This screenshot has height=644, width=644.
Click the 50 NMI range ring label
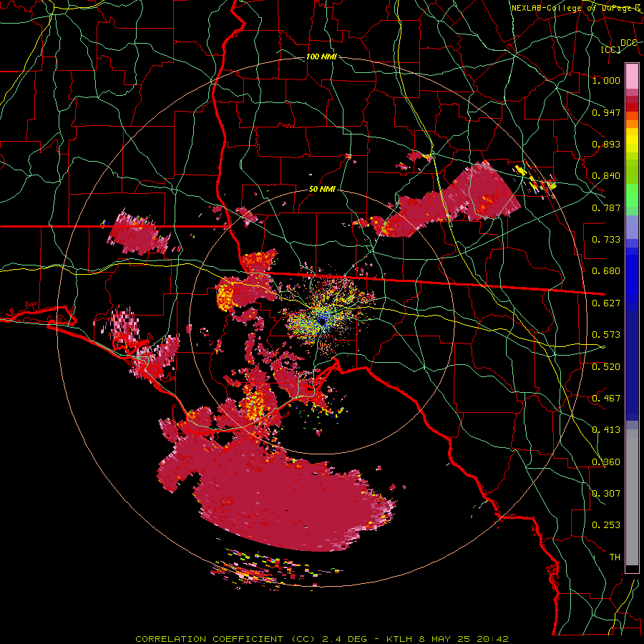[x=321, y=190]
